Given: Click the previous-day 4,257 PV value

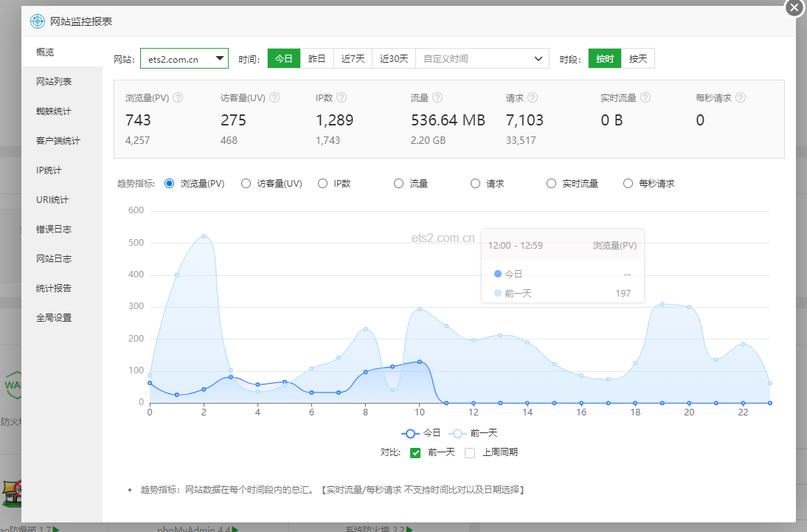Looking at the screenshot, I should [137, 141].
